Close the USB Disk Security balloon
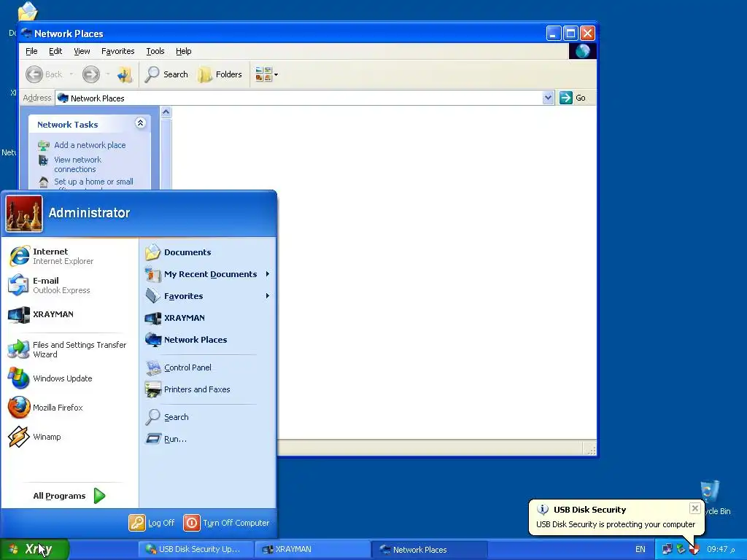Image resolution: width=747 pixels, height=560 pixels. pos(695,508)
